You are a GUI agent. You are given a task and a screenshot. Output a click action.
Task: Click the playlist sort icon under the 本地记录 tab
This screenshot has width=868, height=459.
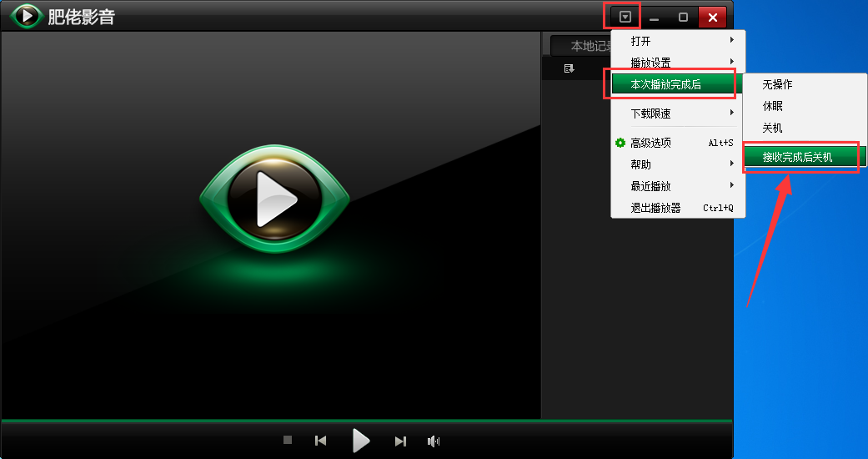click(569, 68)
